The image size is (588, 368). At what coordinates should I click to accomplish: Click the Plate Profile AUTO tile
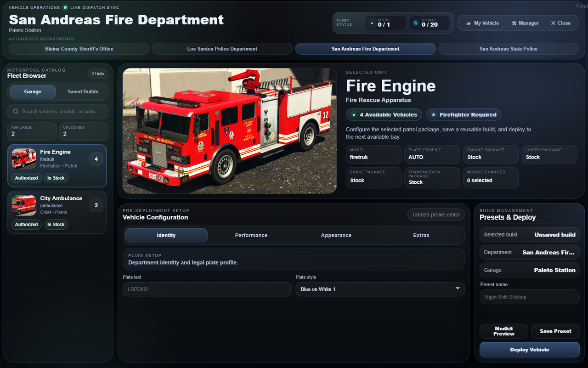click(x=432, y=154)
